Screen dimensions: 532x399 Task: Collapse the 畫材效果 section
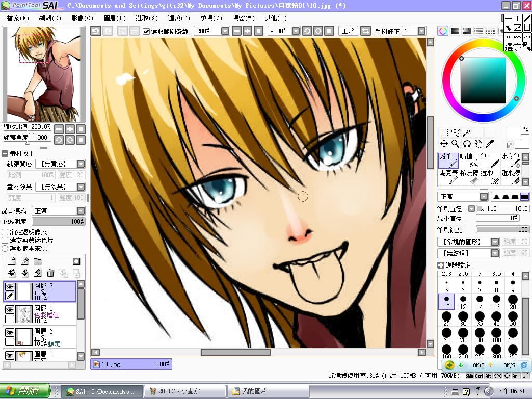(5, 153)
